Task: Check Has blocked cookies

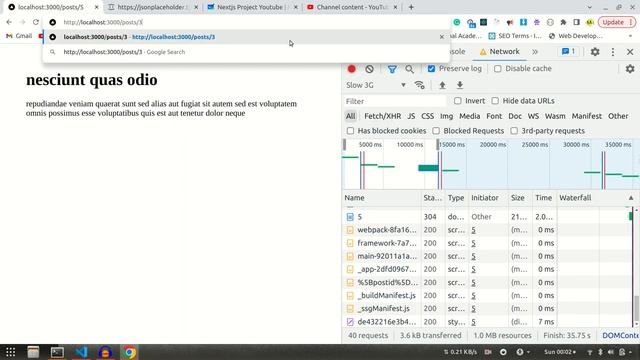Action: (350, 131)
